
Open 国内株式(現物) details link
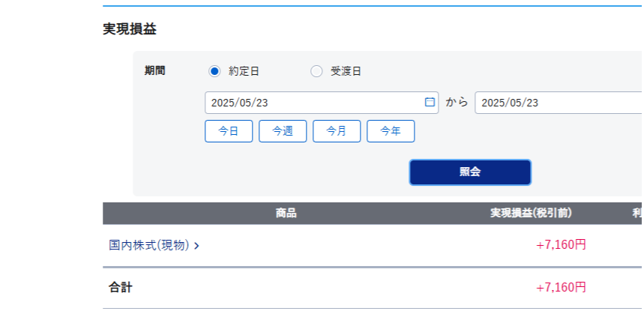(x=148, y=245)
